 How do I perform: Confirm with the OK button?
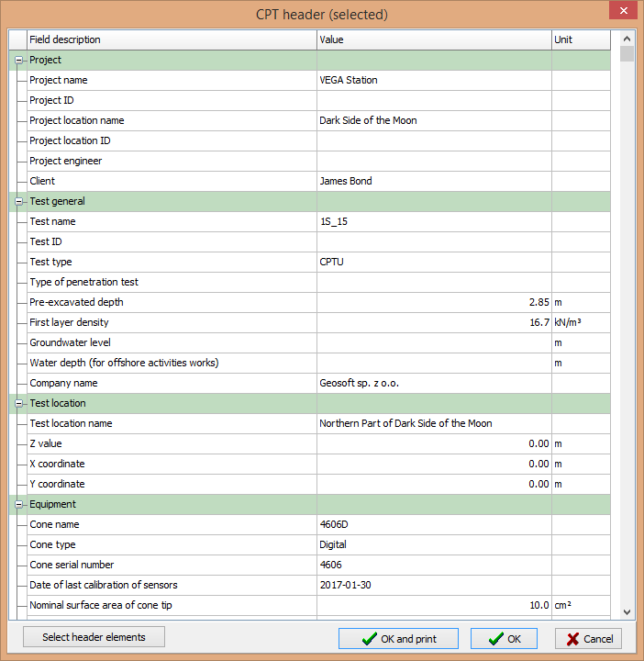pyautogui.click(x=504, y=639)
